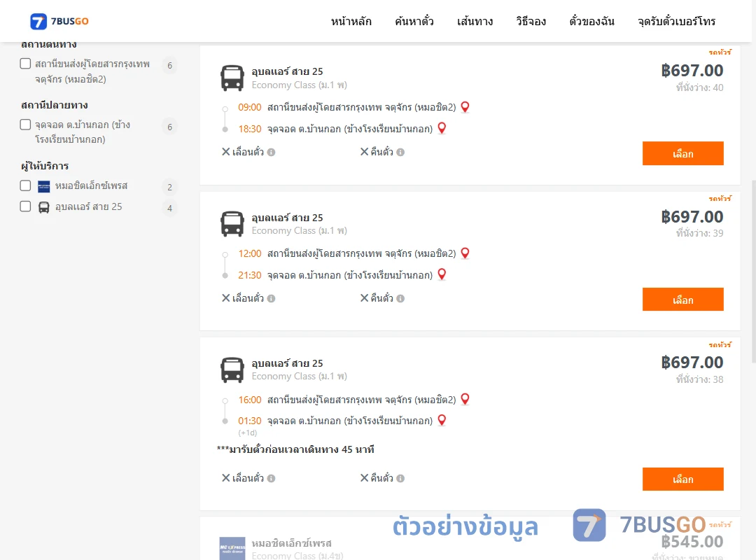Select the 16:00 trip with the เลือก button

click(x=682, y=479)
